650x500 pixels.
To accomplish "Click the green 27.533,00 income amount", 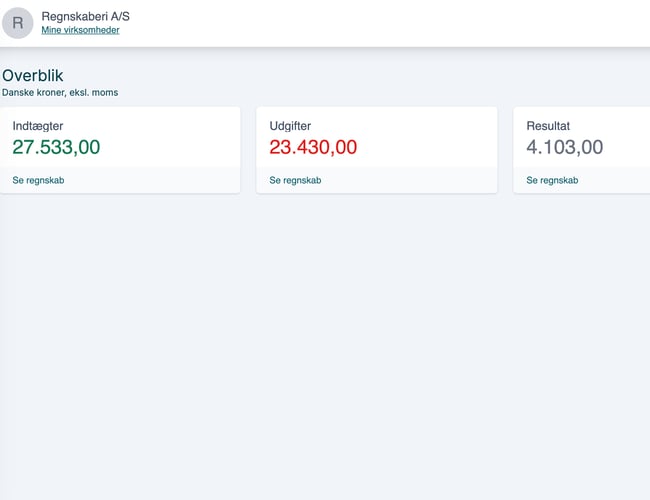I will (x=56, y=148).
